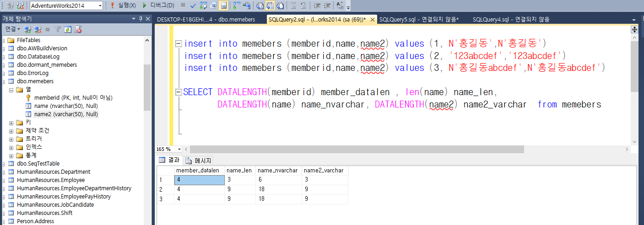Open the query options icon
The height and width of the screenshot is (225, 644).
[214, 5]
